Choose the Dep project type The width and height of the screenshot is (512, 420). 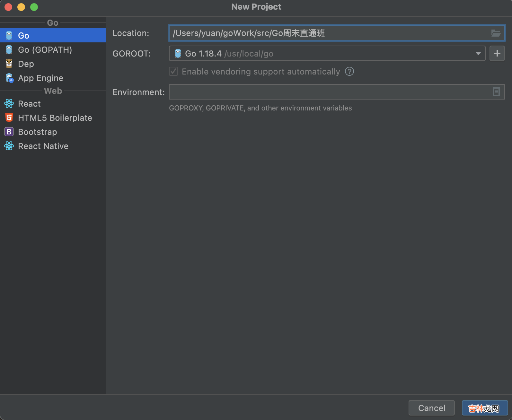(53, 64)
